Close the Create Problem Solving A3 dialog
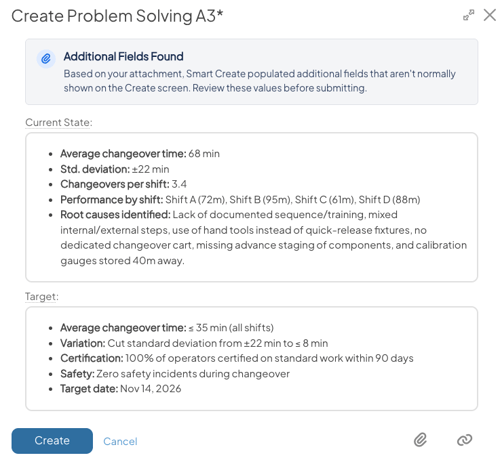The image size is (500, 464). [x=489, y=15]
